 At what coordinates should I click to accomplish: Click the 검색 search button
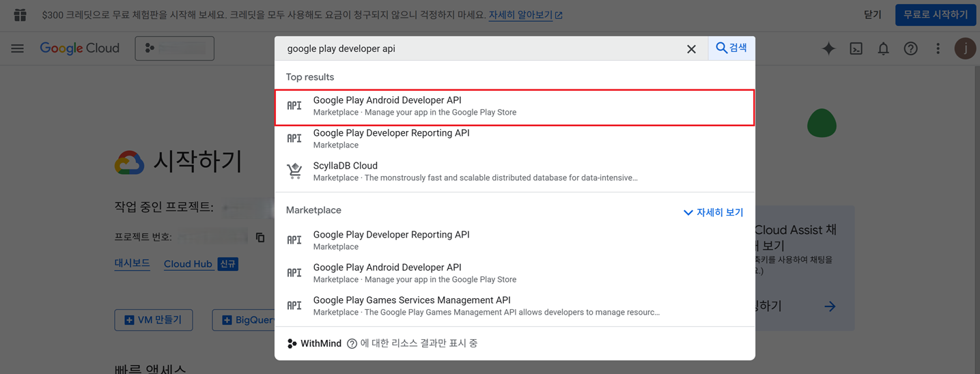coord(731,48)
